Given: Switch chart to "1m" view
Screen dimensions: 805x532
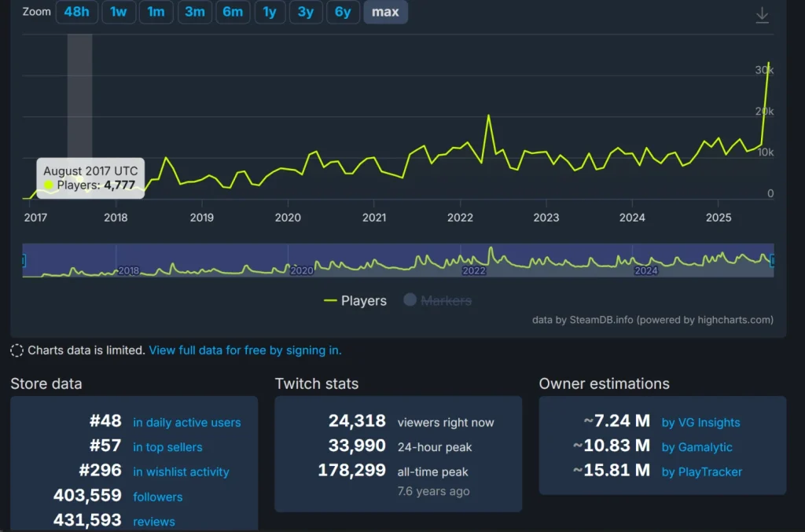Looking at the screenshot, I should point(156,12).
